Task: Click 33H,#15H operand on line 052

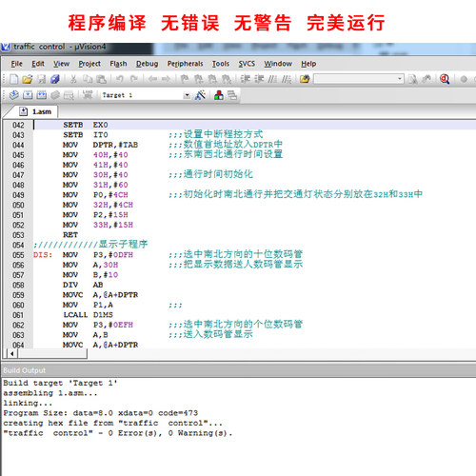Action: [113, 225]
